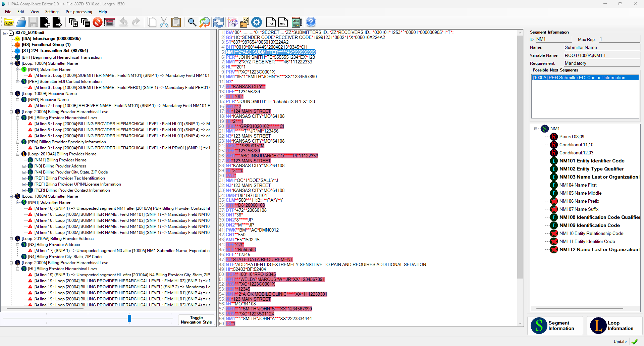Open the blue gear settings icon
The width and height of the screenshot is (644, 346).
tap(257, 22)
